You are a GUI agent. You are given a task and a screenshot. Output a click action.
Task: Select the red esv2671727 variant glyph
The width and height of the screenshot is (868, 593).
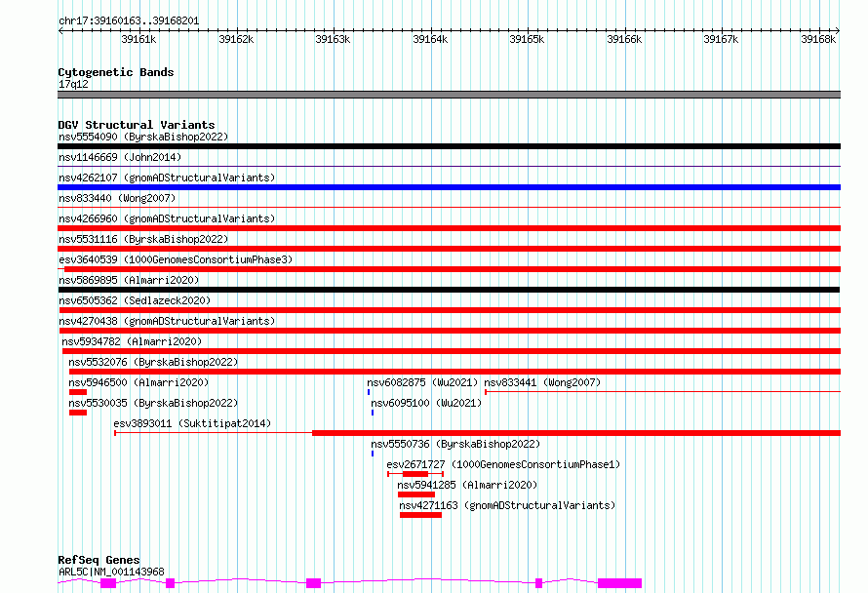[415, 474]
